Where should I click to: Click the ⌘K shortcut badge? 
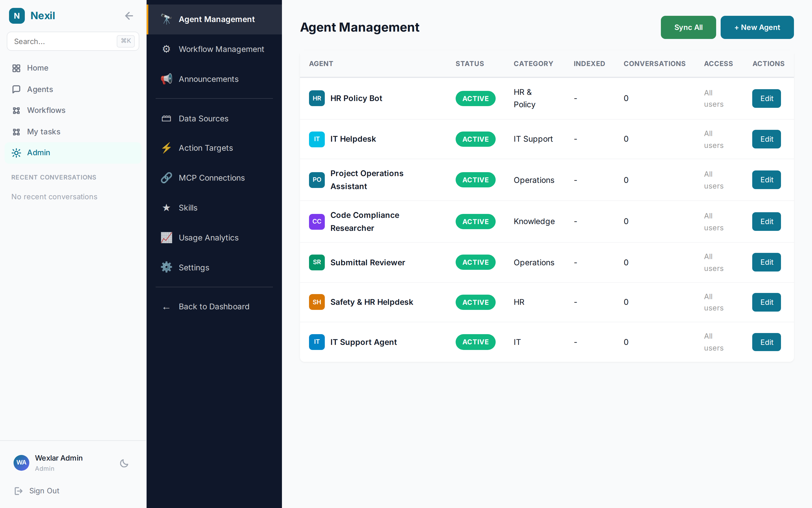[x=126, y=41]
